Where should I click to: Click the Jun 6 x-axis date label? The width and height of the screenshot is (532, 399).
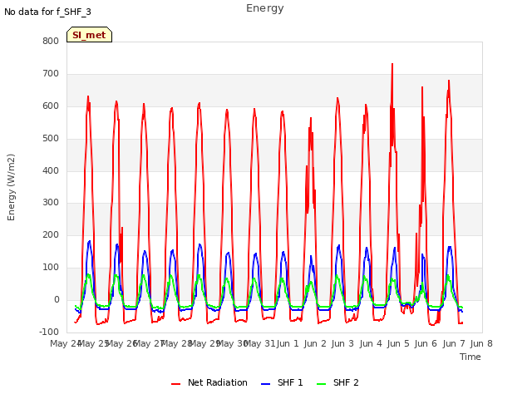pyautogui.click(x=426, y=343)
